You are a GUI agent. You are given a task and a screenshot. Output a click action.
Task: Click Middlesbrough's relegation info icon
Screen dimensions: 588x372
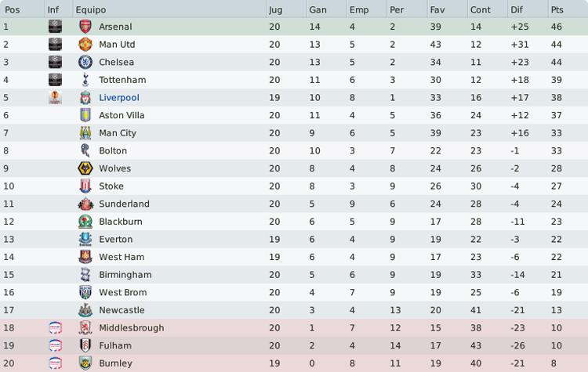click(55, 328)
